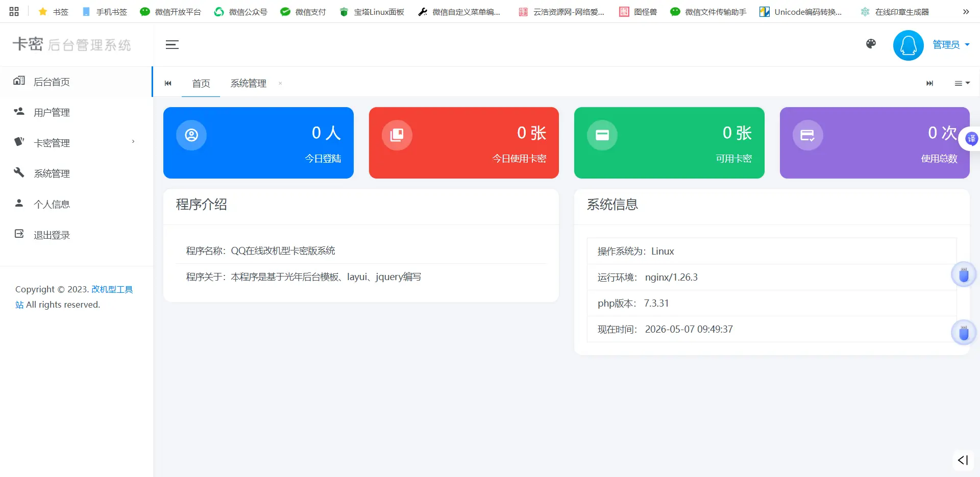
Task: Click the floating mouse icon beside 运行环境
Action: click(x=964, y=275)
